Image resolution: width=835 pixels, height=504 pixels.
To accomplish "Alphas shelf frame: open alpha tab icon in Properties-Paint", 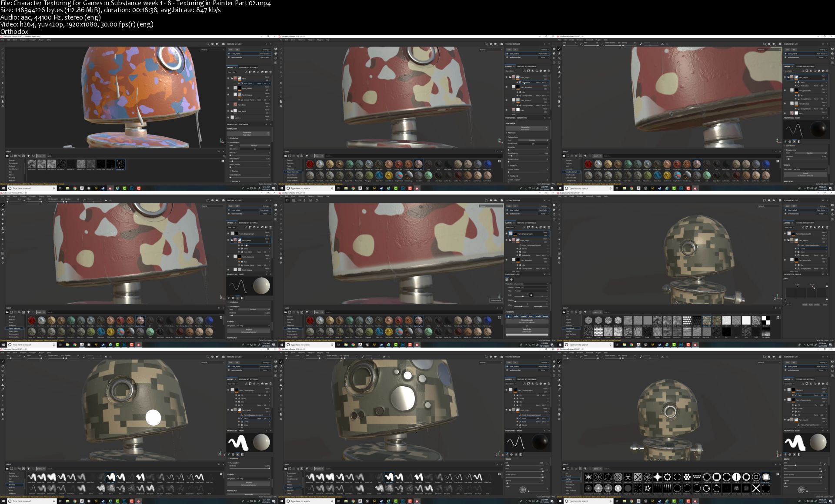I will tap(790, 454).
